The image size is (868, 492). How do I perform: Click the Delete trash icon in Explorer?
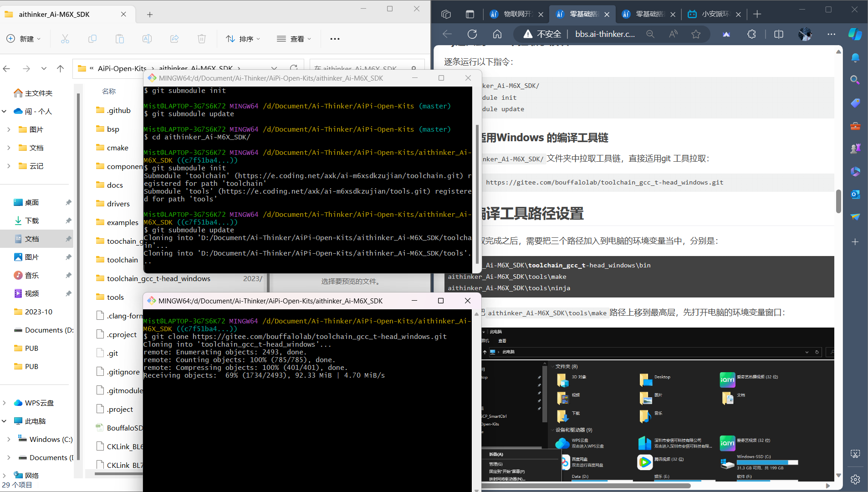point(202,39)
